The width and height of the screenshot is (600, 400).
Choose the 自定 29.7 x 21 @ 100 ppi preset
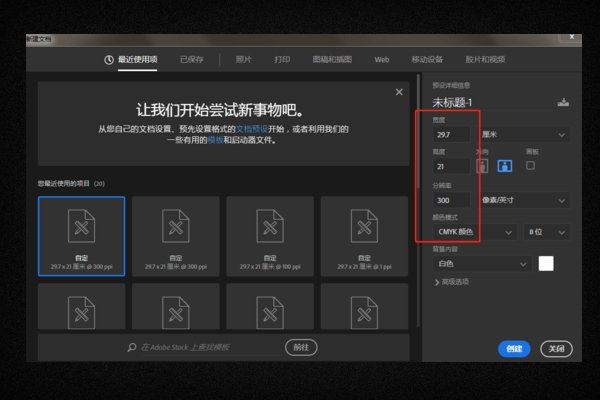(x=270, y=236)
